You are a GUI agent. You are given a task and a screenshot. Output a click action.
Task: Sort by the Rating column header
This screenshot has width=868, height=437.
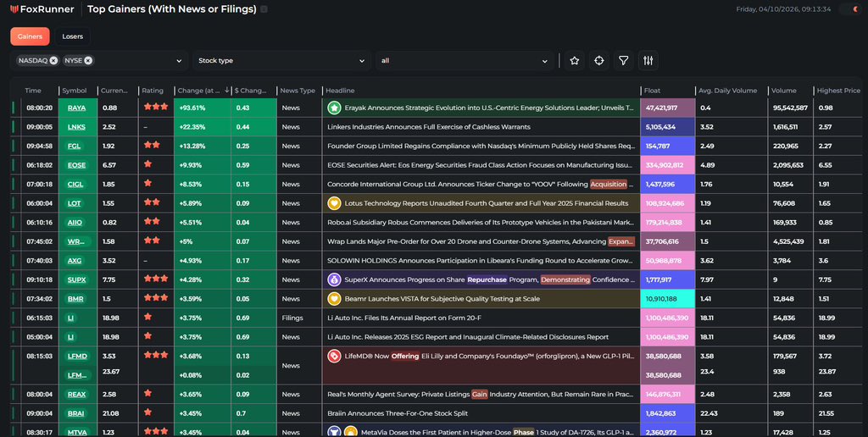click(x=153, y=91)
